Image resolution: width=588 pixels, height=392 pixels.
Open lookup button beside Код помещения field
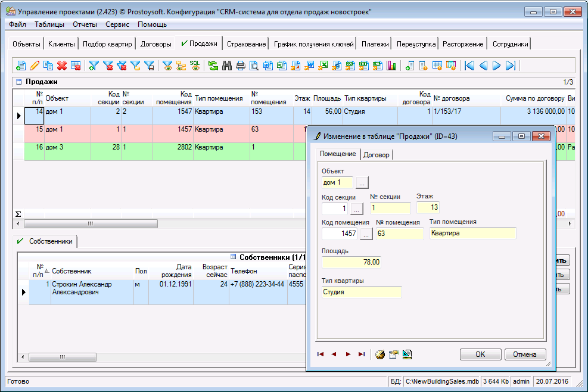(366, 234)
